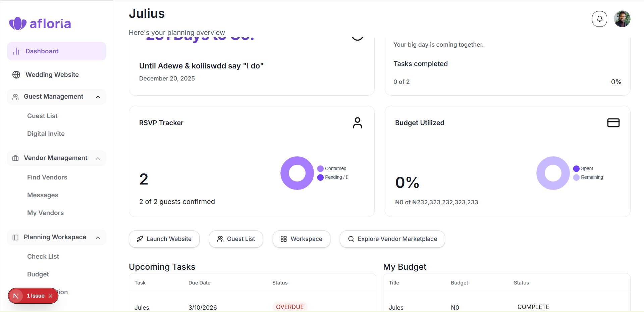Click the OVERDUE status badge
Image resolution: width=644 pixels, height=312 pixels.
[x=290, y=307]
